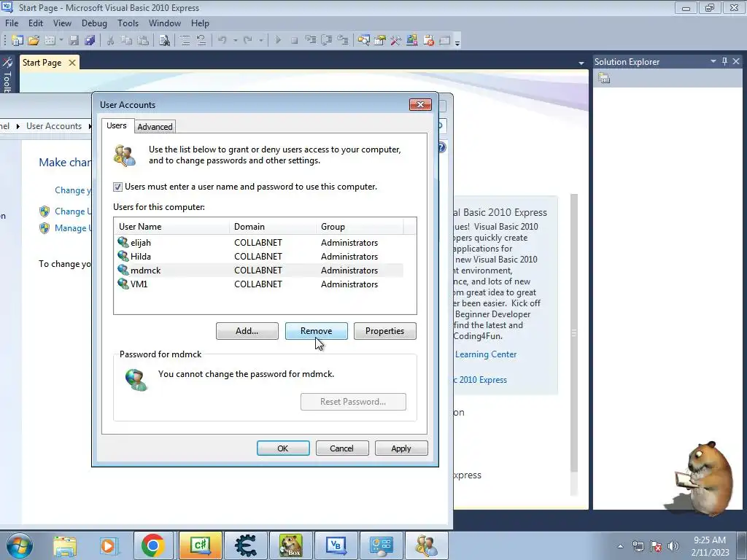Click Learning Center link on Start Page

coord(486,354)
